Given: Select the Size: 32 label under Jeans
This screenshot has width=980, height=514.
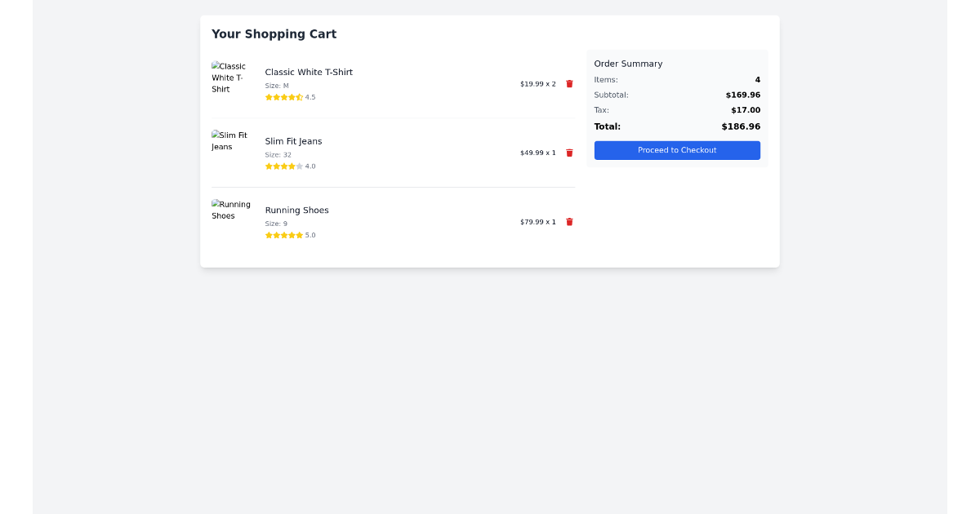Looking at the screenshot, I should pyautogui.click(x=277, y=154).
